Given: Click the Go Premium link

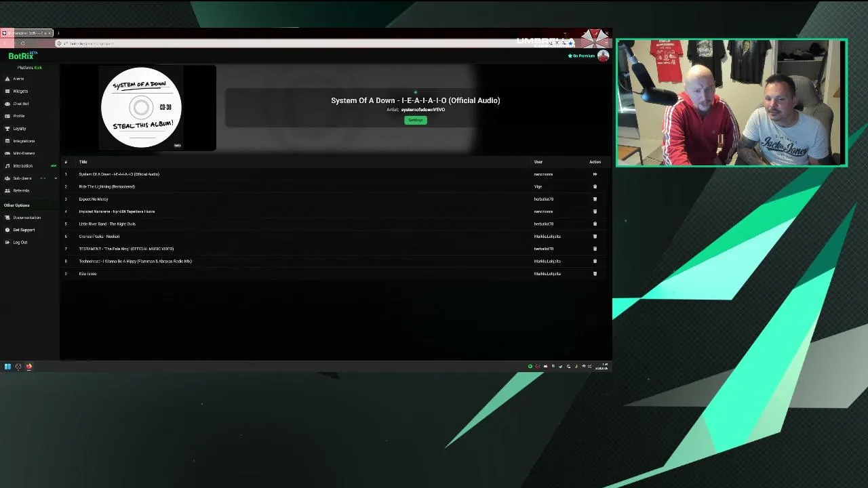Looking at the screenshot, I should pos(581,56).
